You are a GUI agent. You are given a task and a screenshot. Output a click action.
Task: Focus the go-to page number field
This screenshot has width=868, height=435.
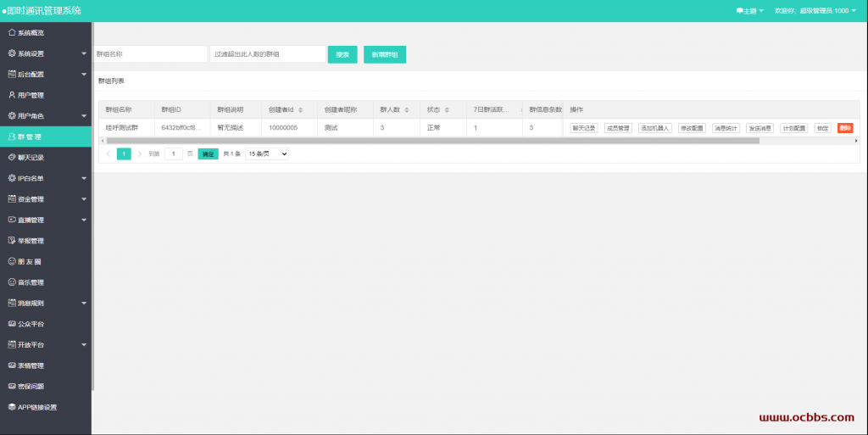(173, 153)
